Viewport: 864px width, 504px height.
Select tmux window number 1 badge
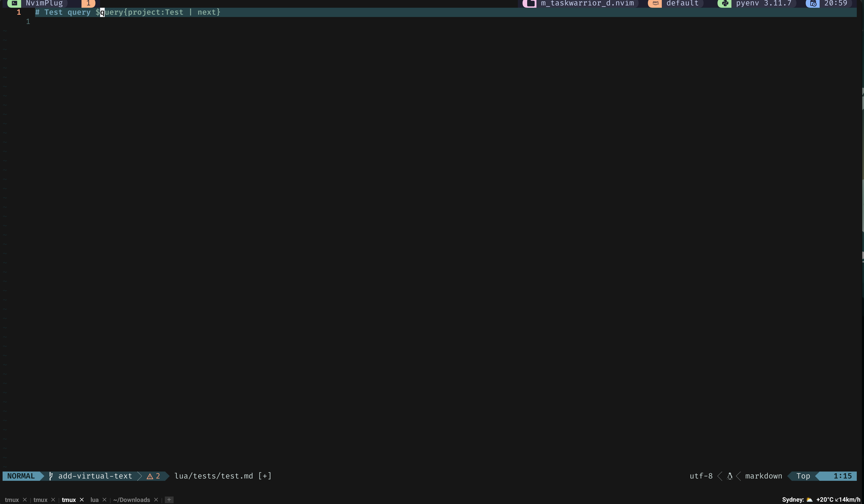(88, 3)
